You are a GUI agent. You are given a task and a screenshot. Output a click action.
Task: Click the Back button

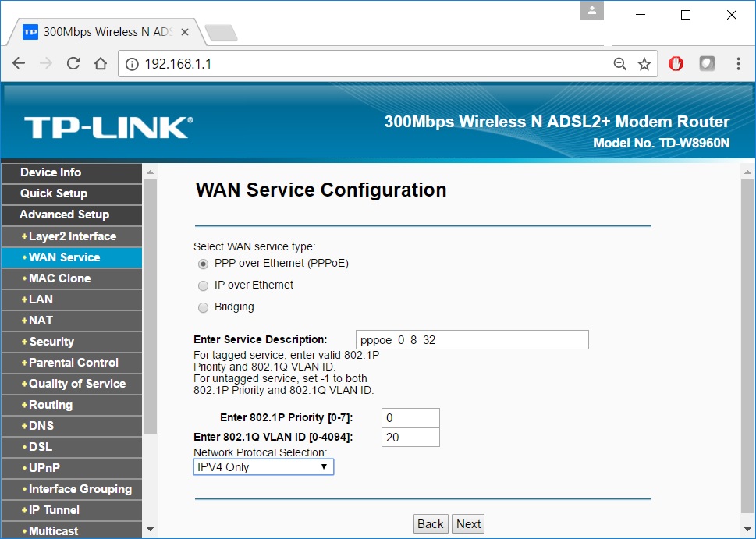point(431,524)
